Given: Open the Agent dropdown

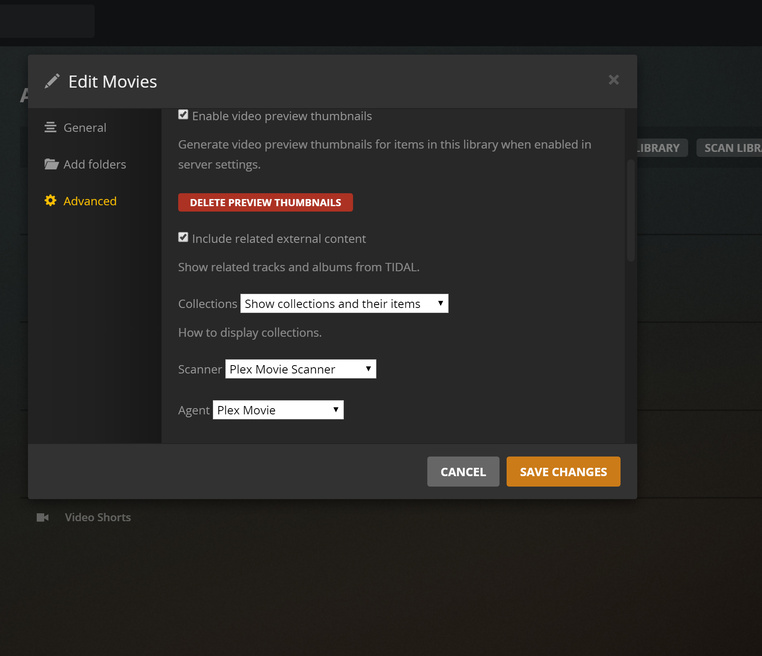Looking at the screenshot, I should pos(278,410).
